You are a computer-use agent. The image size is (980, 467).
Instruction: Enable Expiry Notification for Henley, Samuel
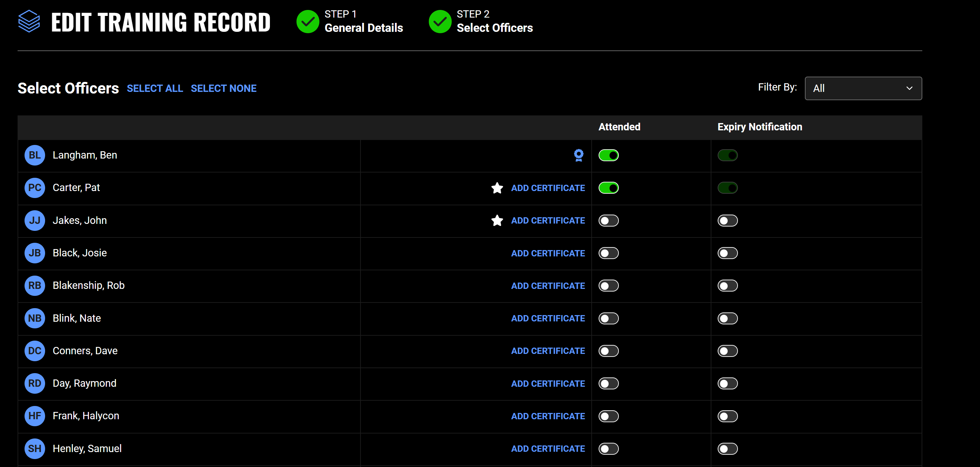(x=728, y=449)
